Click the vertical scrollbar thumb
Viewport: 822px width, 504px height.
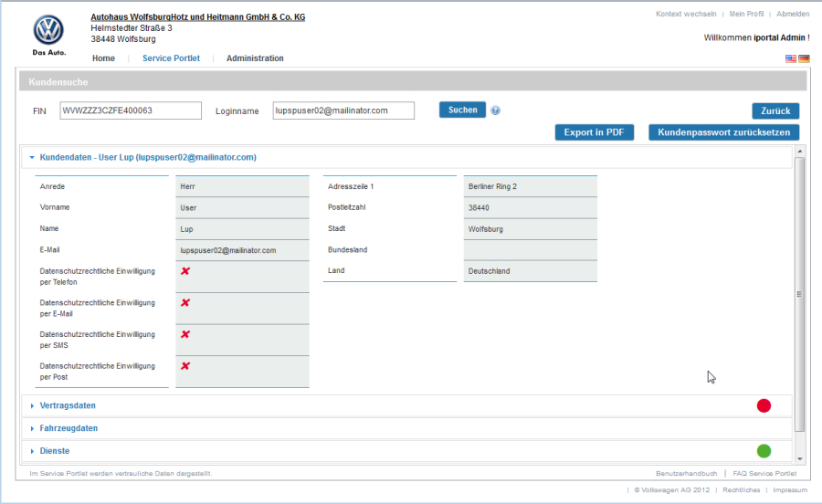800,292
